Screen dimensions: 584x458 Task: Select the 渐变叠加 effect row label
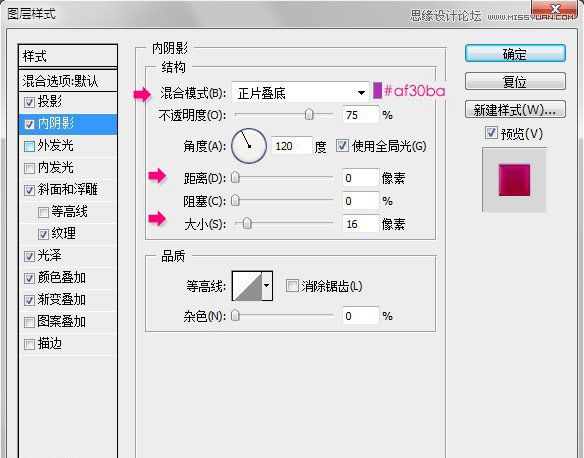coord(61,299)
